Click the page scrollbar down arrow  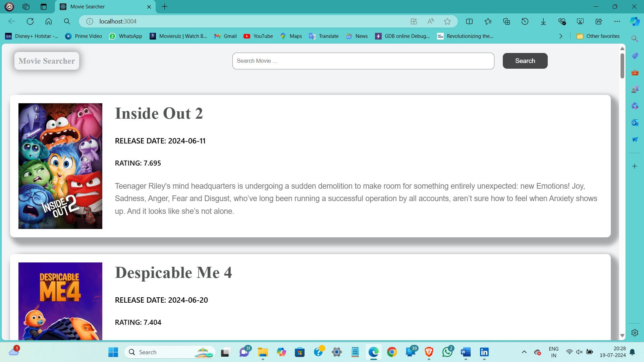622,336
